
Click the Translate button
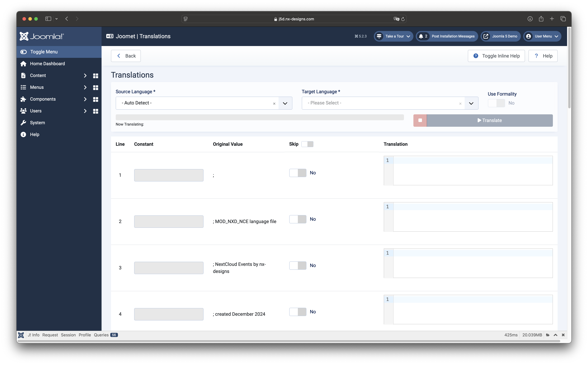click(x=489, y=120)
